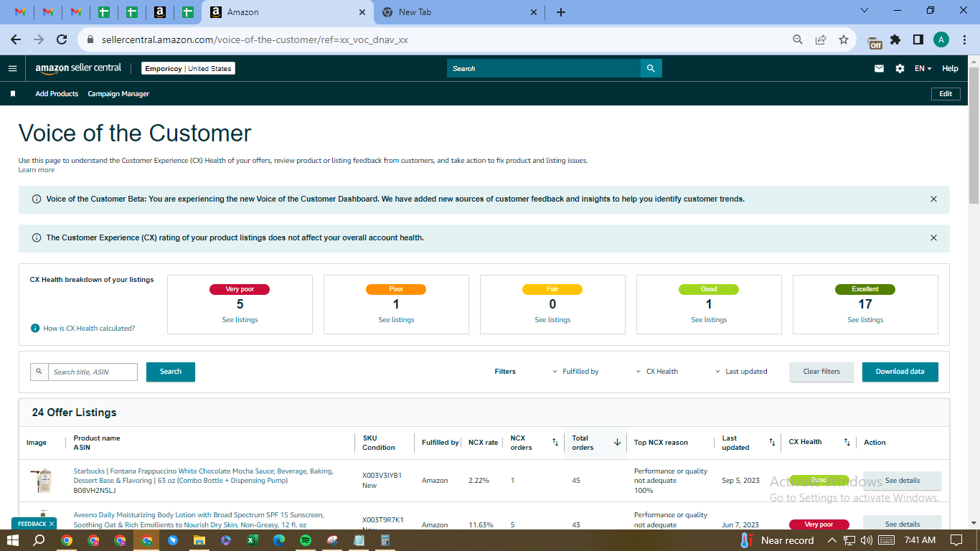
Task: Open a new browser tab with plus icon
Action: coord(561,12)
